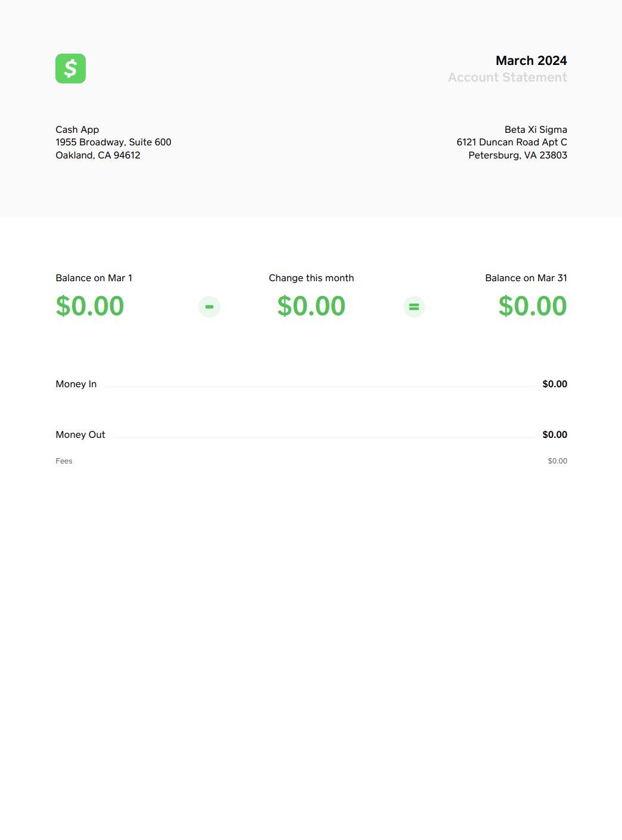Image resolution: width=622 pixels, height=840 pixels.
Task: Click the Oakland, CA 94612 address line
Action: pos(98,155)
